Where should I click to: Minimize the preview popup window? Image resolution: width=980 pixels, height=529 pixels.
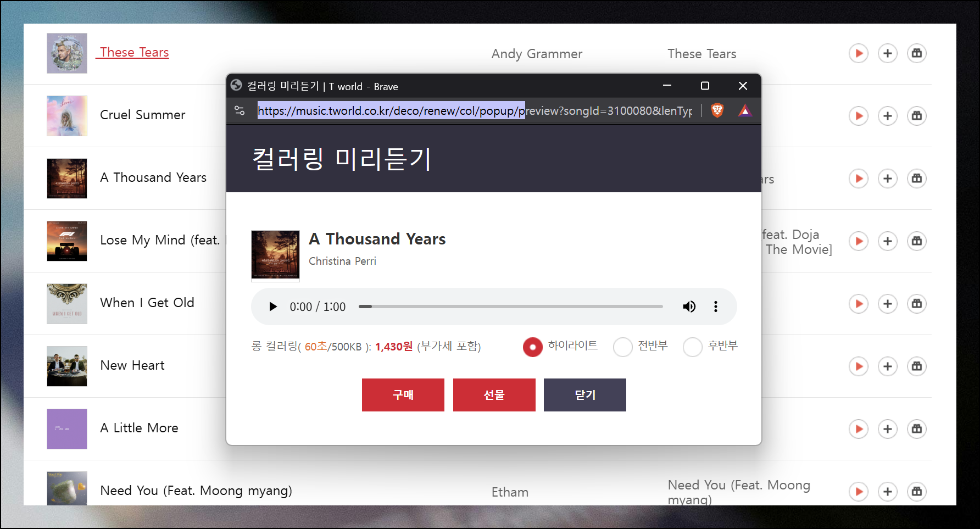pyautogui.click(x=667, y=86)
